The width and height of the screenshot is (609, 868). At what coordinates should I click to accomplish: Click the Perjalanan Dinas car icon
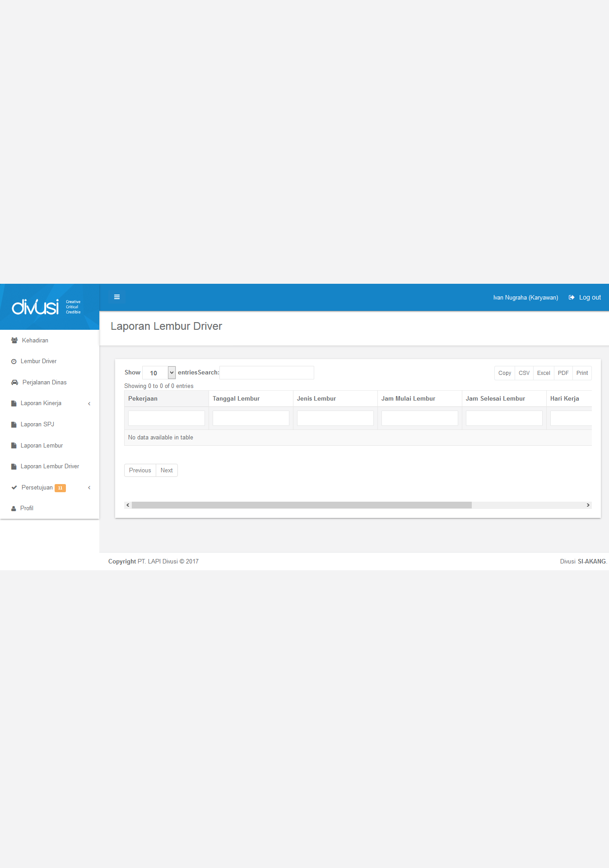click(x=14, y=383)
